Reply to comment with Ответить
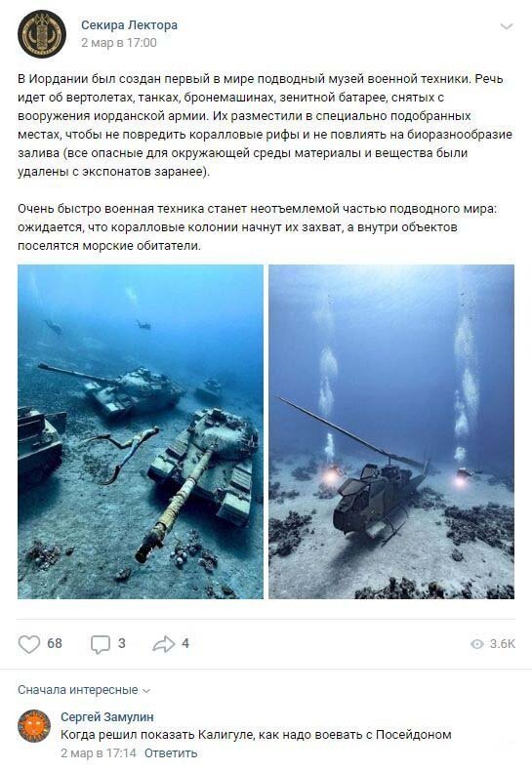The image size is (532, 771). [171, 752]
